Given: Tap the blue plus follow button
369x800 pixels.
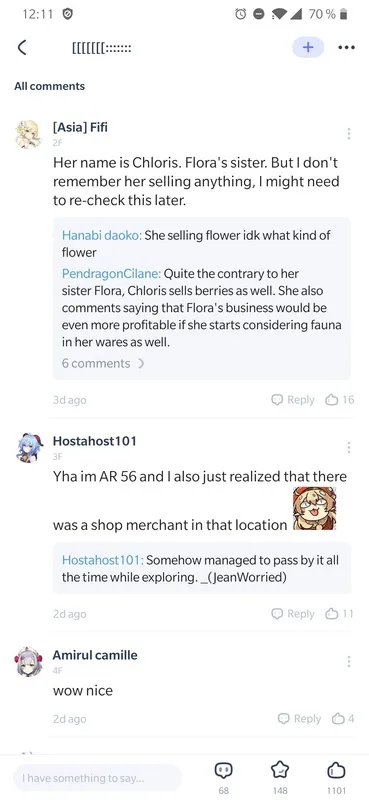Looking at the screenshot, I should coord(308,47).
